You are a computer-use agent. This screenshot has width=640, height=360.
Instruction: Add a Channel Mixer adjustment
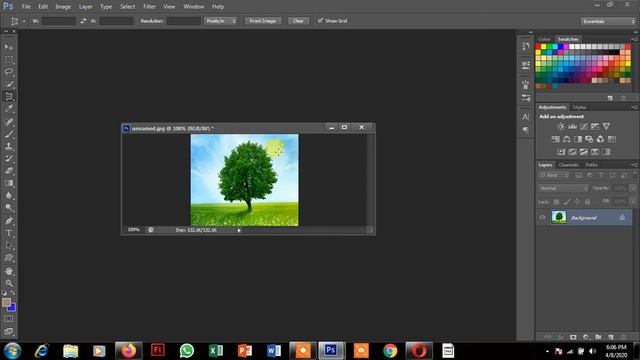[x=600, y=139]
